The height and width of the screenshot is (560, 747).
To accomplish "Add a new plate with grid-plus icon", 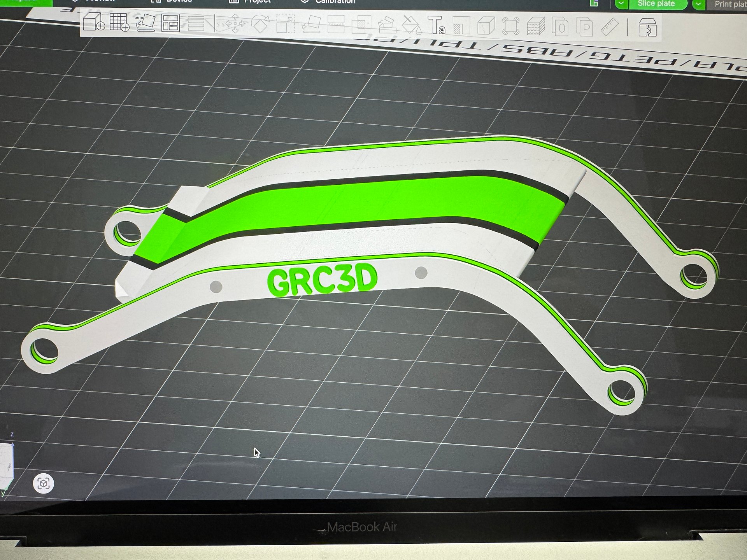I will pos(119,22).
